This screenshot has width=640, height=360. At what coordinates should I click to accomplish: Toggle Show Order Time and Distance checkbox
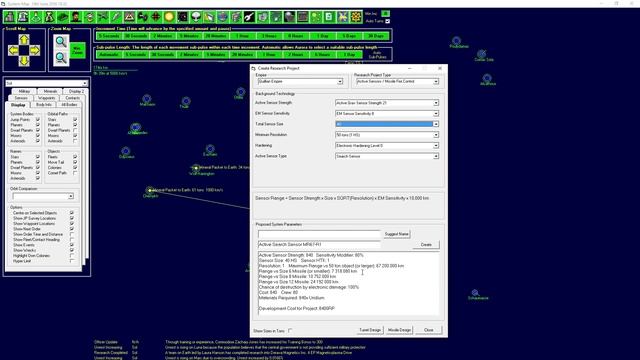coord(72,234)
